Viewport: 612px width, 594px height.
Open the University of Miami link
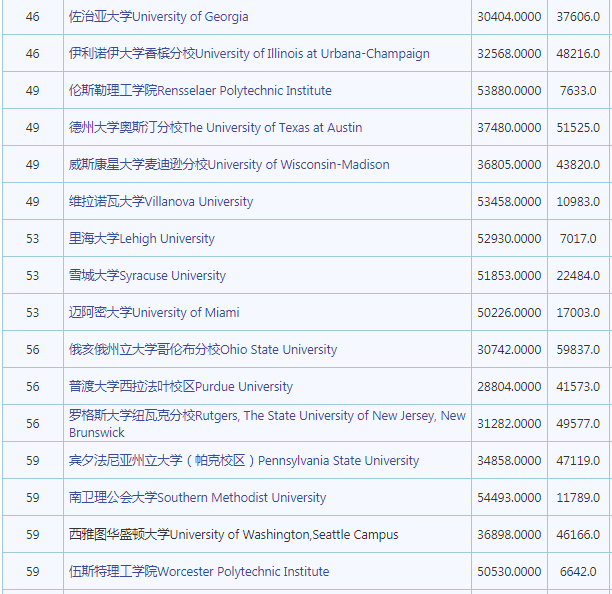[x=154, y=313]
